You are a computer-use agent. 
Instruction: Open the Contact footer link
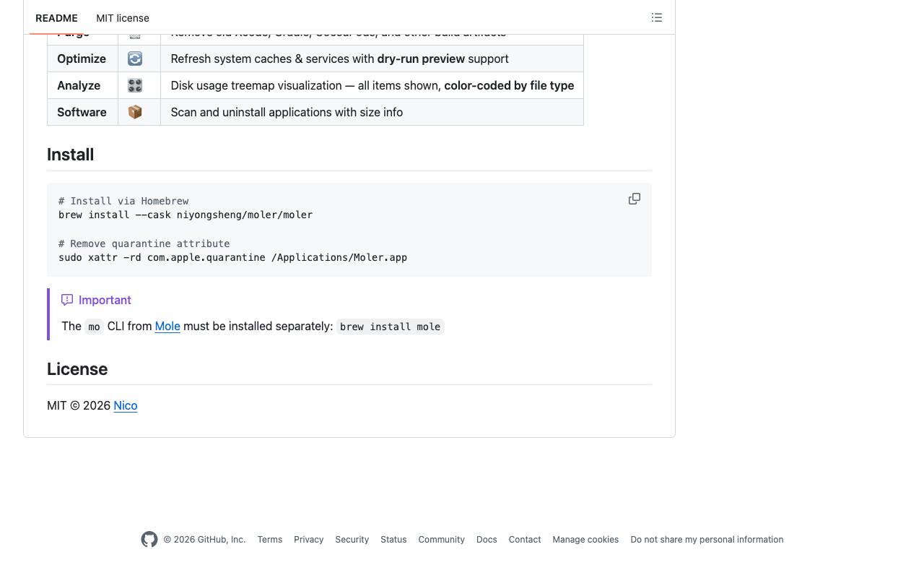(525, 540)
